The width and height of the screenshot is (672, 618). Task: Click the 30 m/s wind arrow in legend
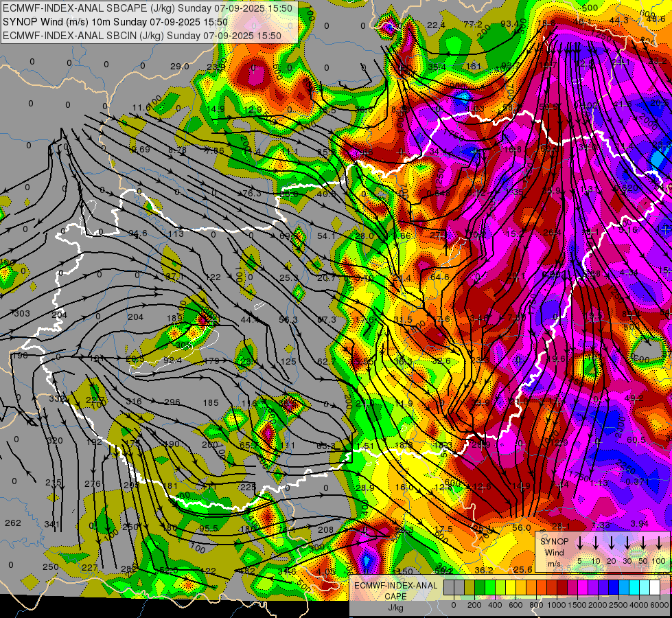coord(627,543)
